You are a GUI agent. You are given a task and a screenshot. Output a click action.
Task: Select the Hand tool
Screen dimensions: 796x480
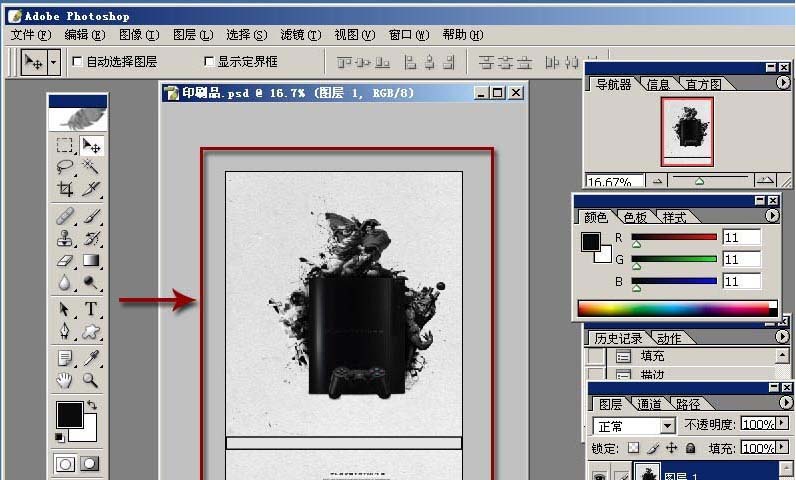pos(64,380)
